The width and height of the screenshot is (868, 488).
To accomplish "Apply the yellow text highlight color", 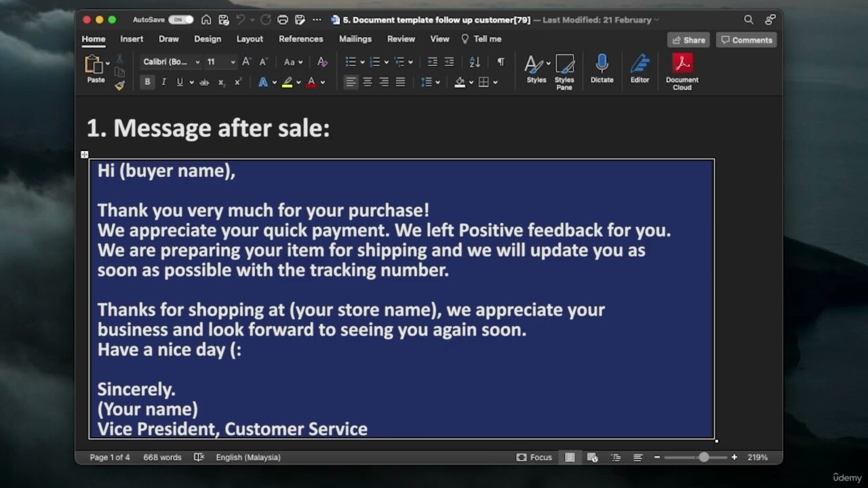I will coord(288,82).
